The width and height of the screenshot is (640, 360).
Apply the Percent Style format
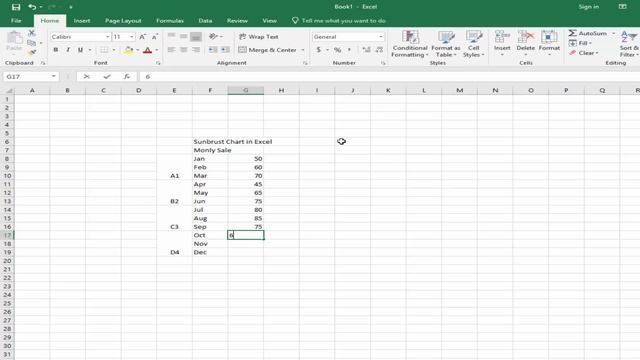(338, 50)
